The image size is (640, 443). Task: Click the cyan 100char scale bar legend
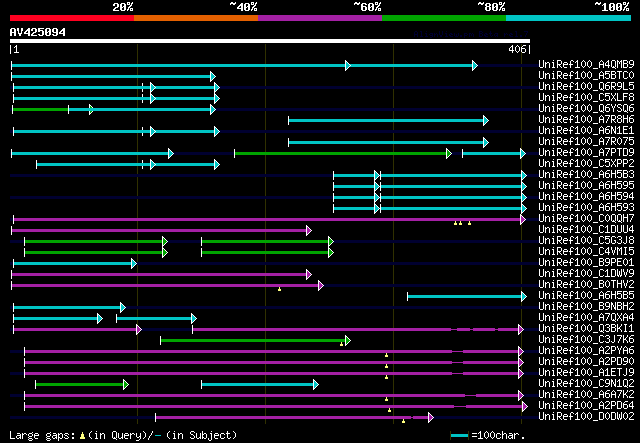point(459,436)
